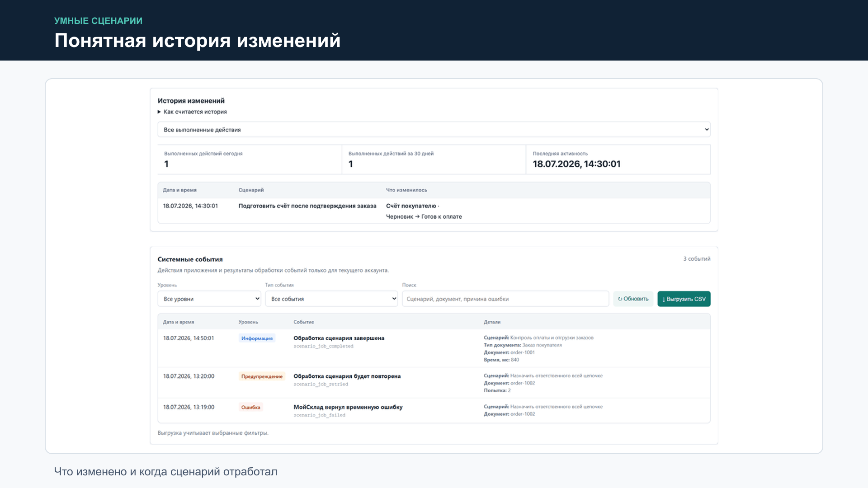The width and height of the screenshot is (868, 488).
Task: Click 'Выгрузка учитывает выбранные фильтры.' note
Action: [213, 433]
